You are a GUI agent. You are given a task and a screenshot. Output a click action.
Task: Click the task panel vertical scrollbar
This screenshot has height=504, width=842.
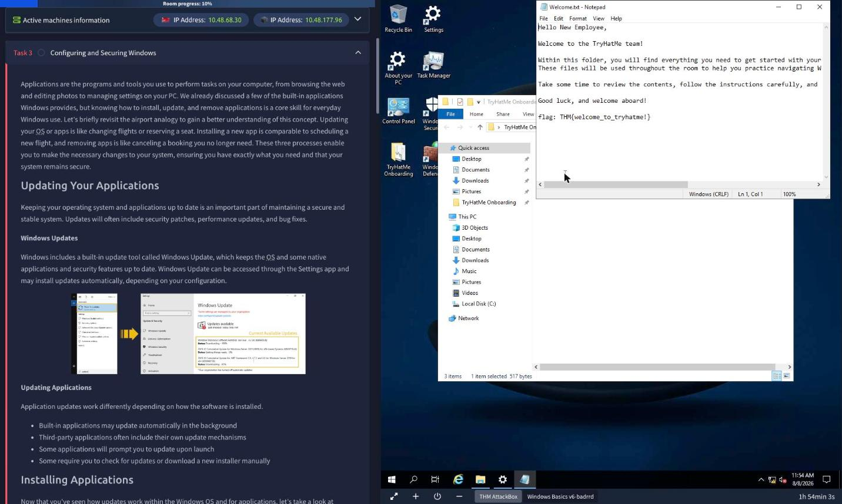(377, 76)
